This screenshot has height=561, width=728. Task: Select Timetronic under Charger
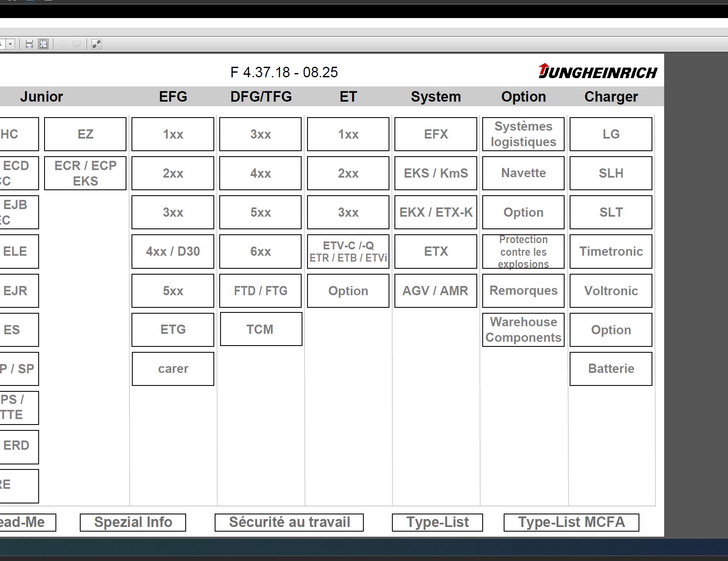tap(610, 251)
